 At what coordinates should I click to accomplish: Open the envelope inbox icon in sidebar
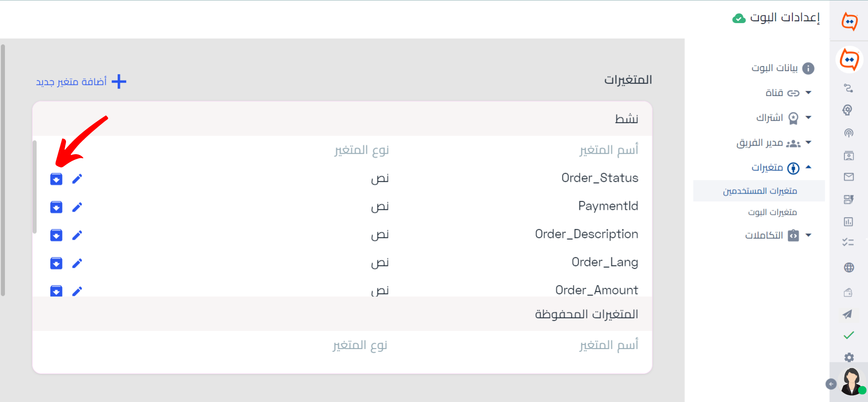pos(849,177)
